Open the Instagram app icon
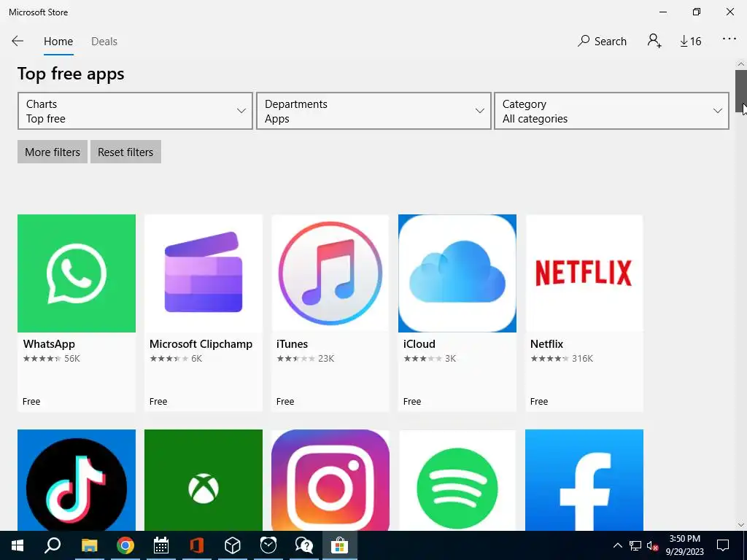747x560 pixels. pos(330,480)
